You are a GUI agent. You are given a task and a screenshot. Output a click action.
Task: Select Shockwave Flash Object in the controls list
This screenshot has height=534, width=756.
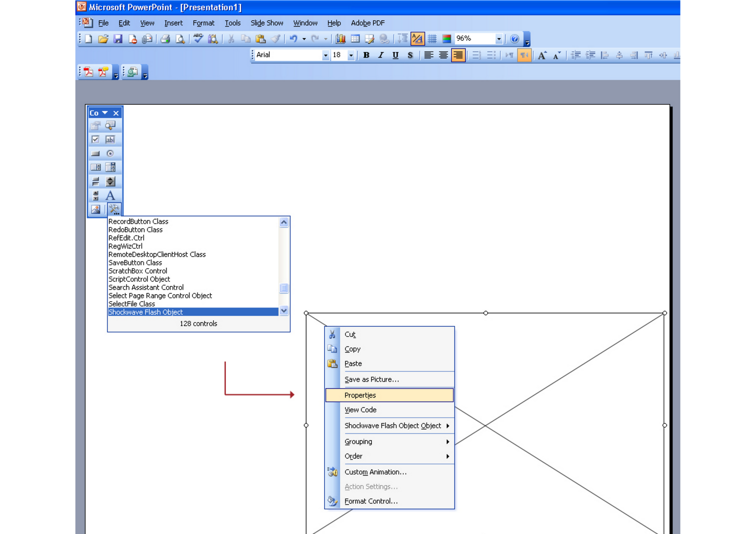pyautogui.click(x=193, y=312)
